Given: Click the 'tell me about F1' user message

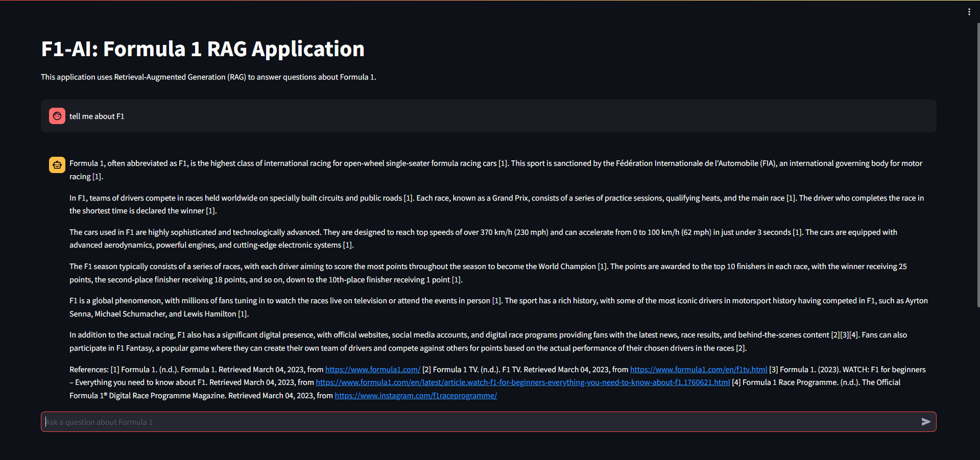Looking at the screenshot, I should [x=97, y=116].
